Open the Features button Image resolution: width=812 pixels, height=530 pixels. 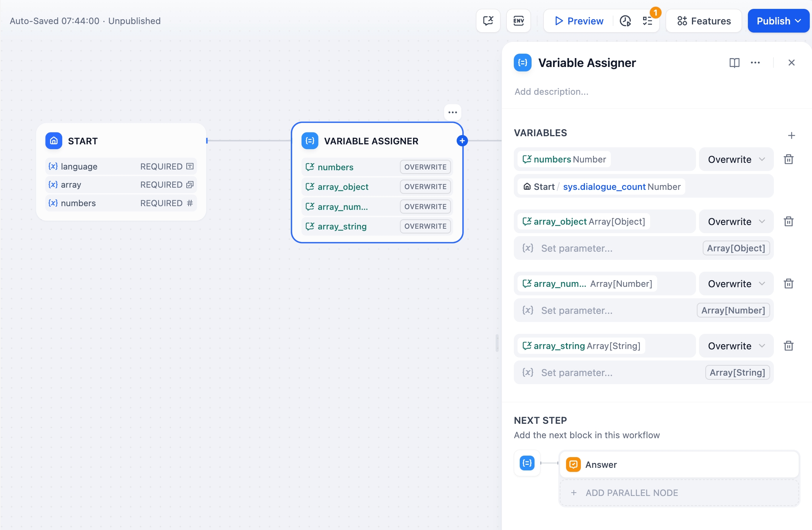[703, 21]
